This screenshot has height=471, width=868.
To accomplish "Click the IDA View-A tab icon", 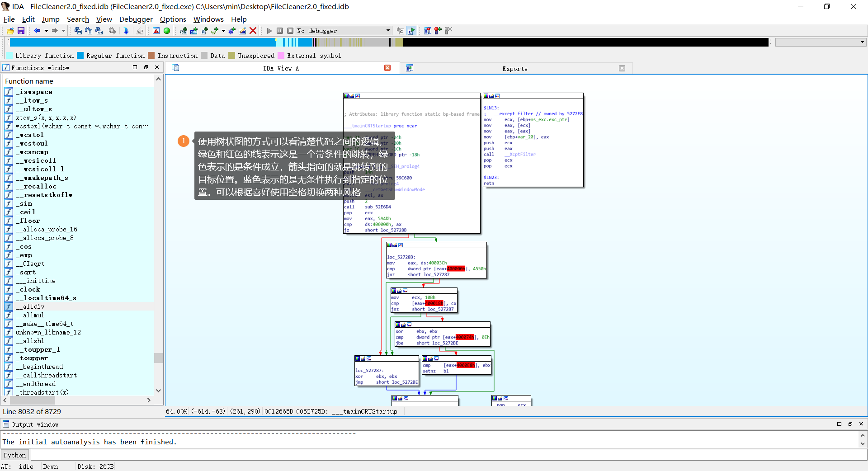I will click(175, 68).
